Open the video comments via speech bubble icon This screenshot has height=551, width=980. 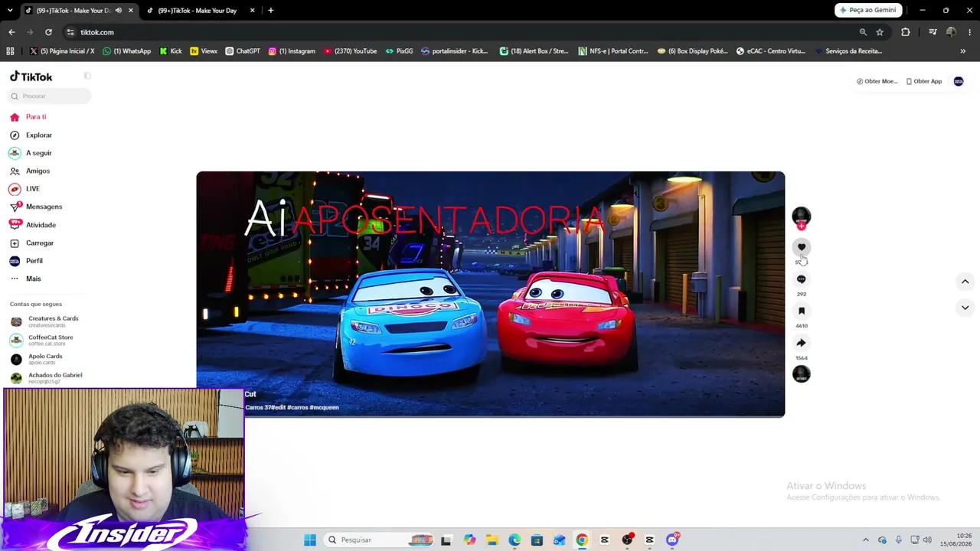[x=801, y=279]
